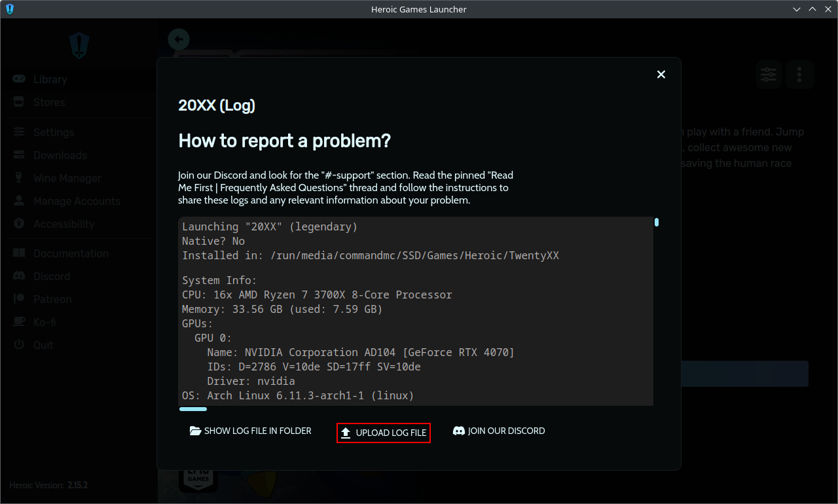The image size is (838, 504).
Task: Click the "IDs: D=2786" log line
Action: [314, 367]
